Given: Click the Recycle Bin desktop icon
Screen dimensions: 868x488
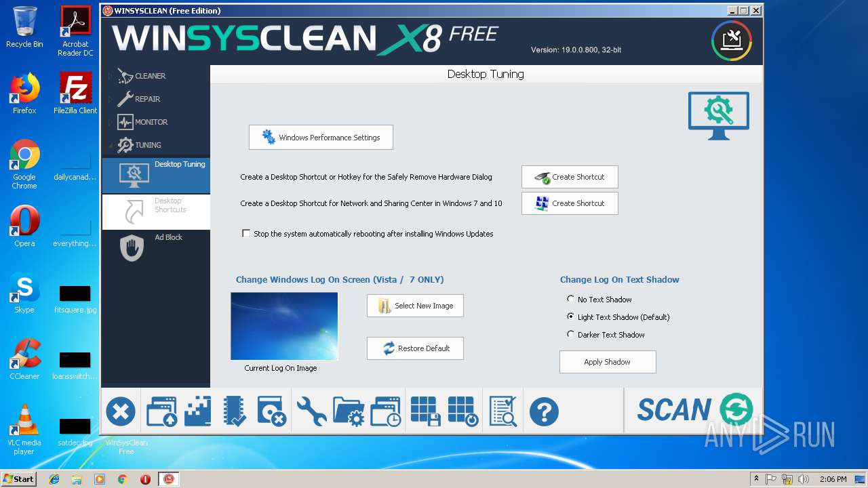Looking at the screenshot, I should click(x=24, y=27).
